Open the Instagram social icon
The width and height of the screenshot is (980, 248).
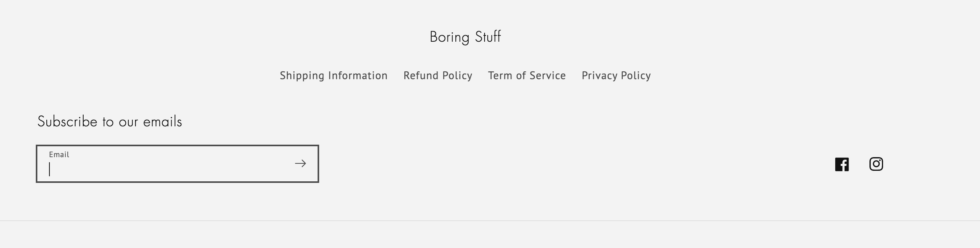[876, 164]
